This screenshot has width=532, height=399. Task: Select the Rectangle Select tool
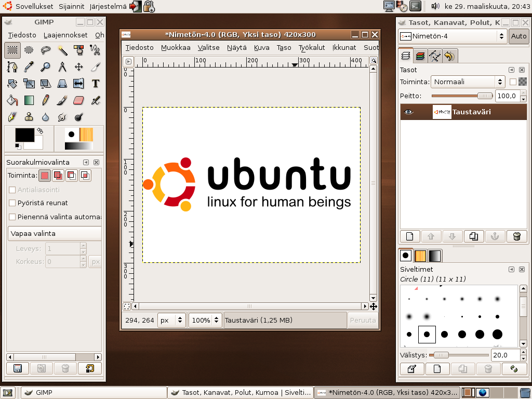[12, 50]
